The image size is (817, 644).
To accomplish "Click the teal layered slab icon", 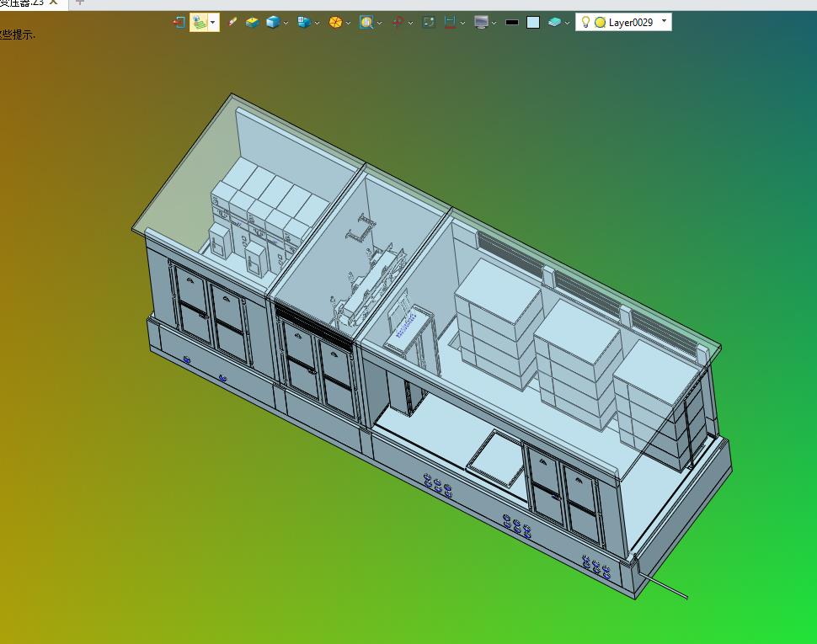I will [x=554, y=23].
